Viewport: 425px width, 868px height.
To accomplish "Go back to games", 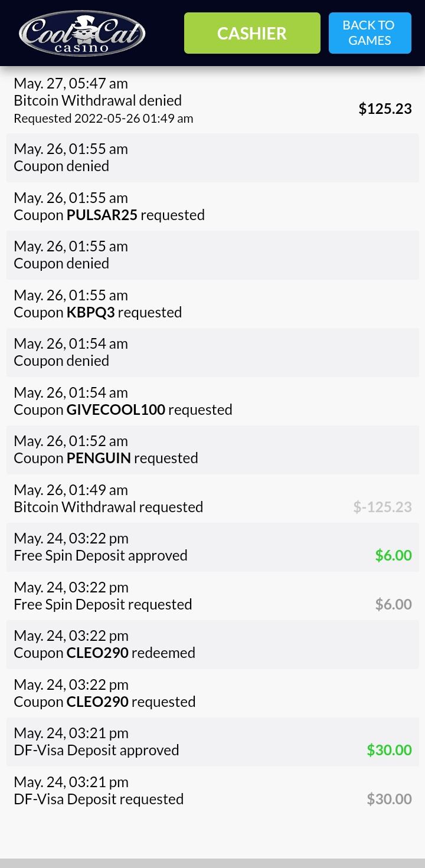I will [x=370, y=33].
